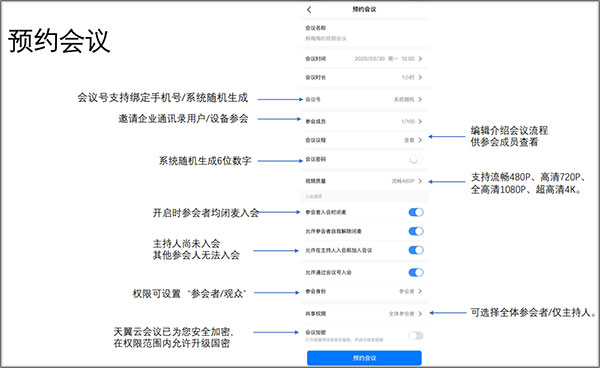Go back using the top-left arrow
The image size is (600, 368).
309,10
